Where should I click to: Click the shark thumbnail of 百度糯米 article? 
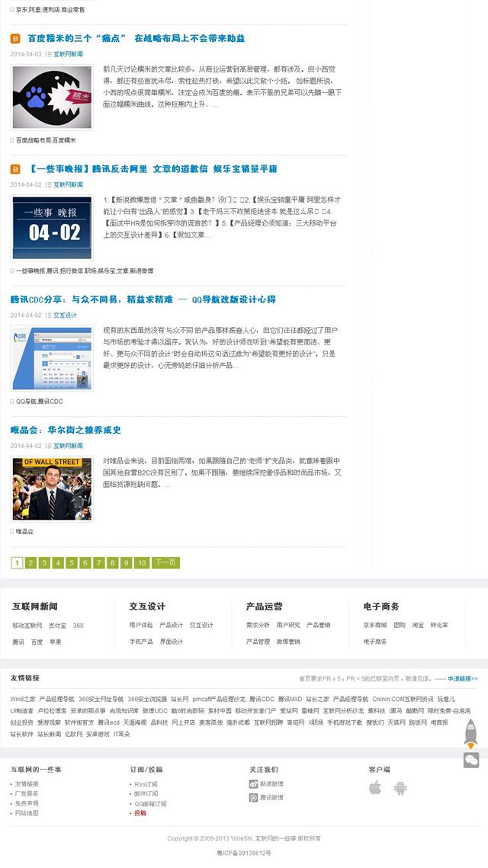point(52,98)
